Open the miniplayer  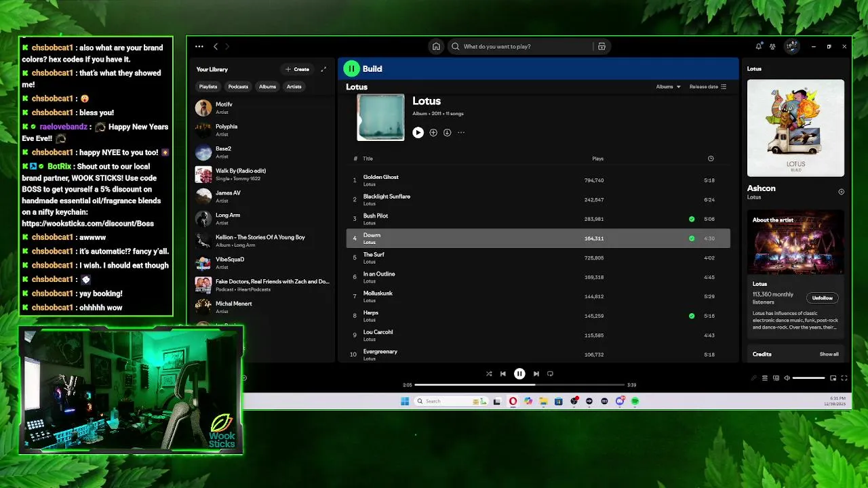point(833,378)
